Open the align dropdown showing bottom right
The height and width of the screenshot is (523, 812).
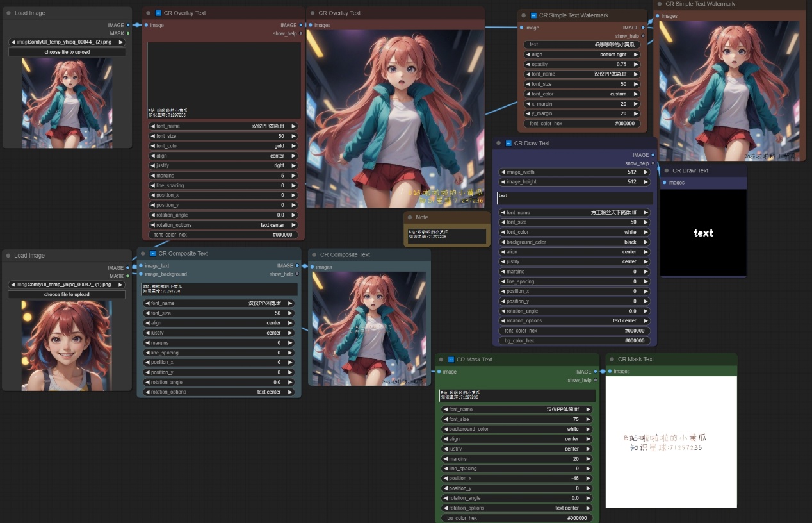582,54
